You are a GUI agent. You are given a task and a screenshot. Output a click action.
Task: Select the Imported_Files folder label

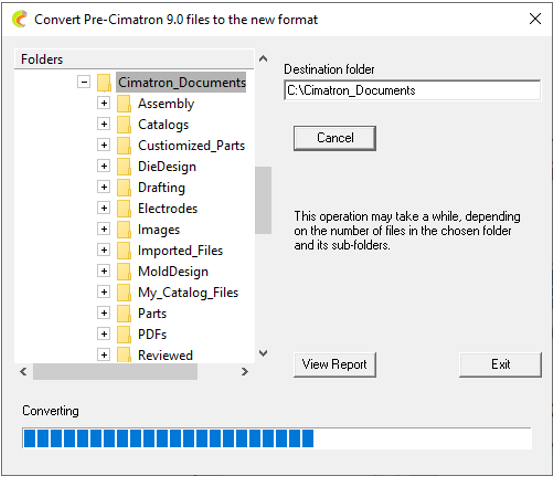coord(180,250)
